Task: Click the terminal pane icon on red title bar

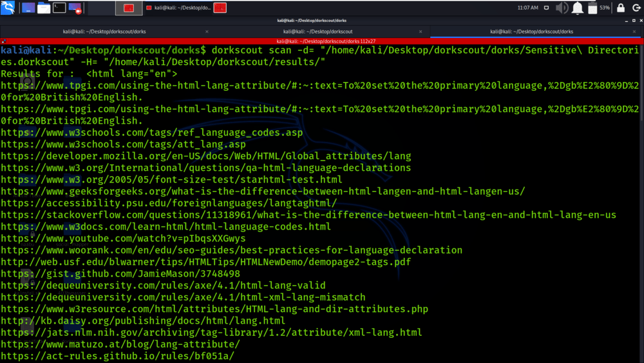Action: 4,41
